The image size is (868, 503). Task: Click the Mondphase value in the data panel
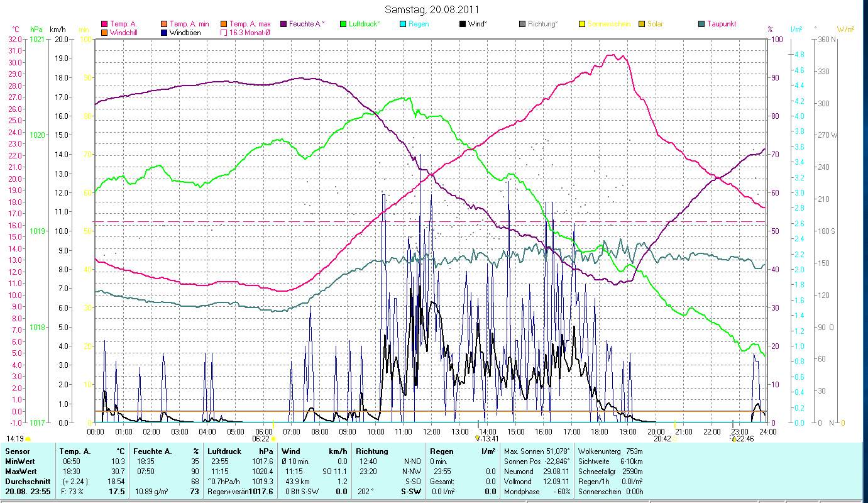561,492
